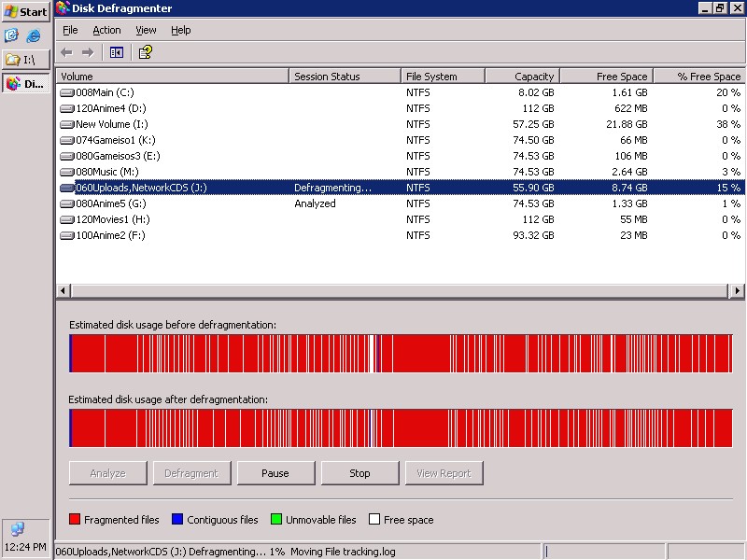
Task: Open the Help properties toolbar icon
Action: pos(146,52)
